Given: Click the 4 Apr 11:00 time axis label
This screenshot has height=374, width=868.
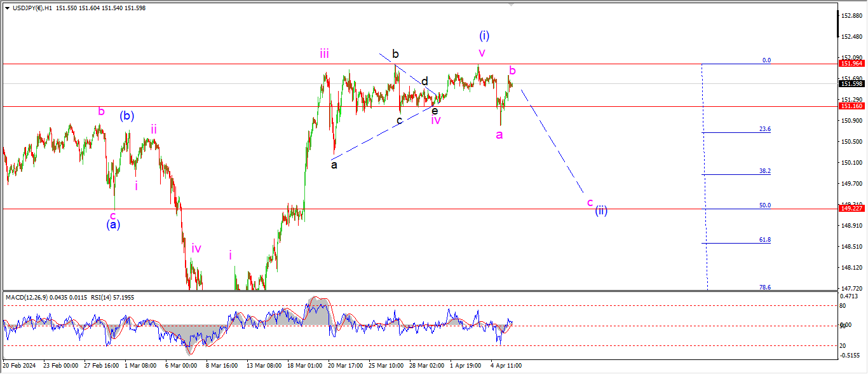Looking at the screenshot, I should pyautogui.click(x=505, y=366).
